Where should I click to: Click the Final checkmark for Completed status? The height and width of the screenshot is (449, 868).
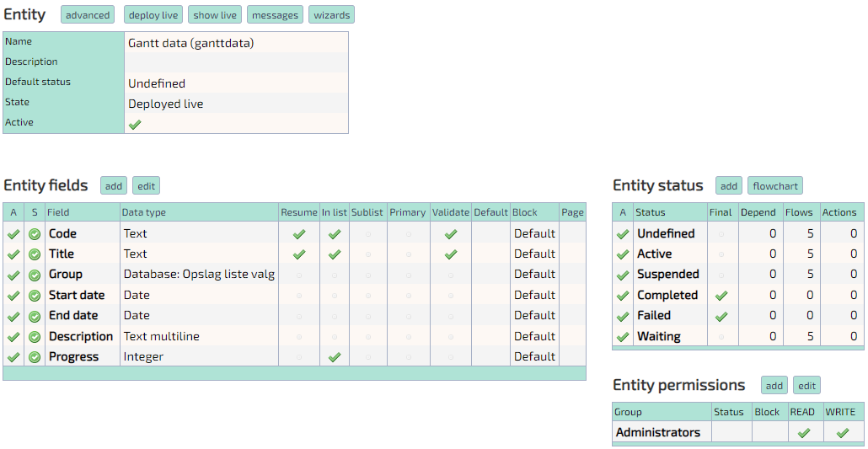(x=721, y=296)
